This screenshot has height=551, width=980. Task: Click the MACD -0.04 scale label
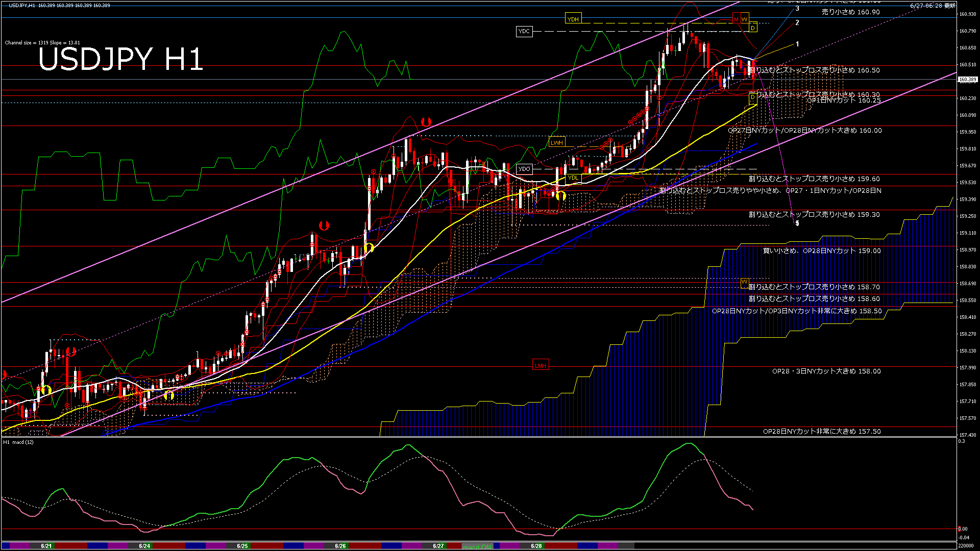(x=964, y=537)
